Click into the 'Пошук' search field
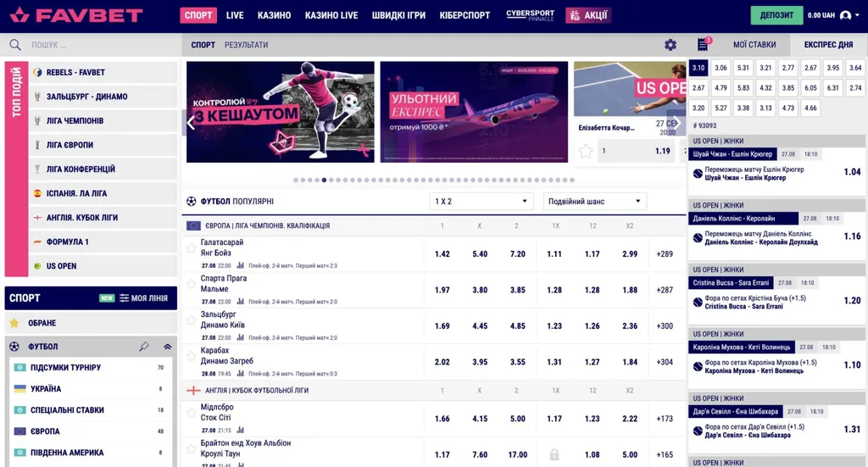 (93, 45)
